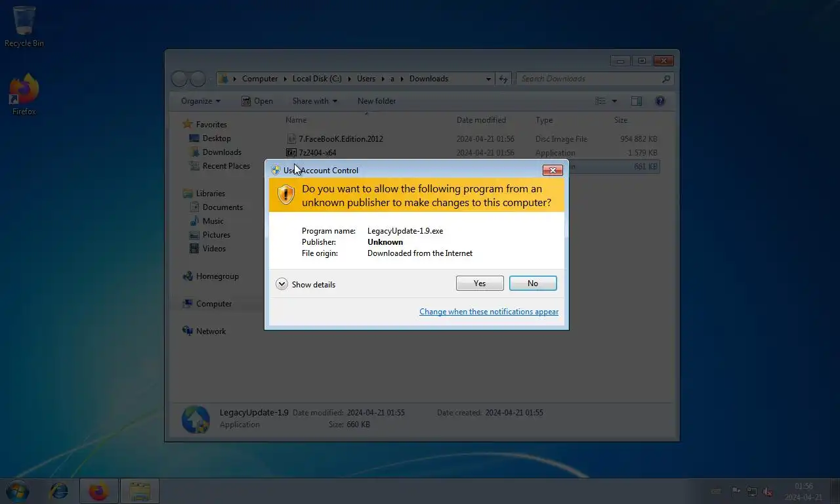
Task: Select Computer in the address bar breadcrumb
Action: pyautogui.click(x=260, y=79)
